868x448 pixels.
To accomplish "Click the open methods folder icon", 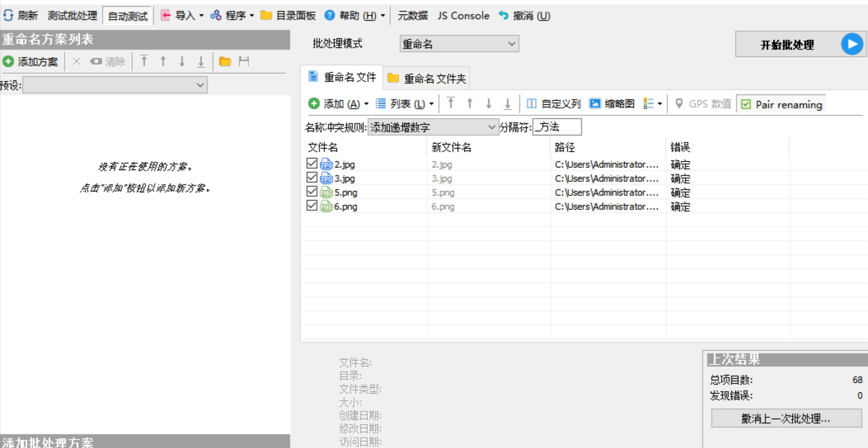I will coord(225,62).
